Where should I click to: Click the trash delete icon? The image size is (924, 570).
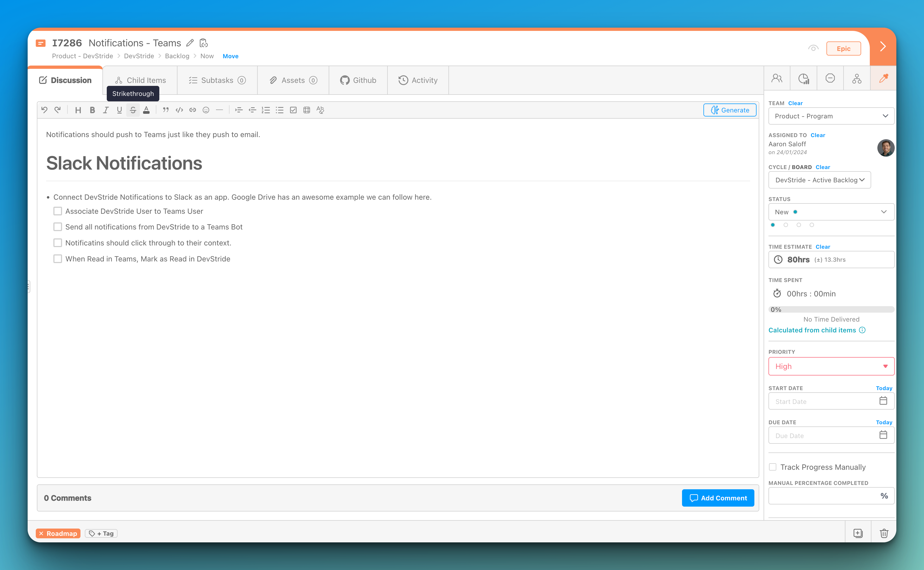884,533
